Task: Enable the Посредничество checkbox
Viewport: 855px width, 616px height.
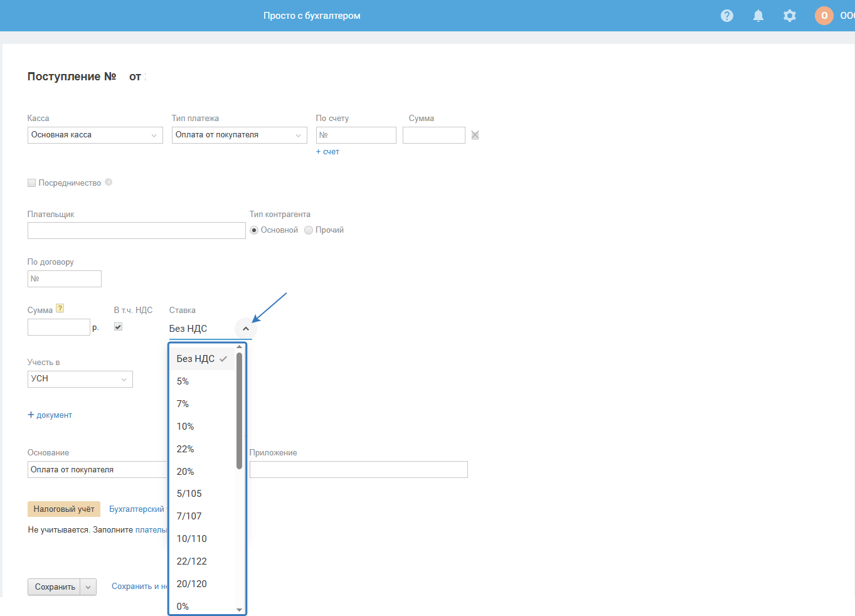Action: [x=31, y=183]
